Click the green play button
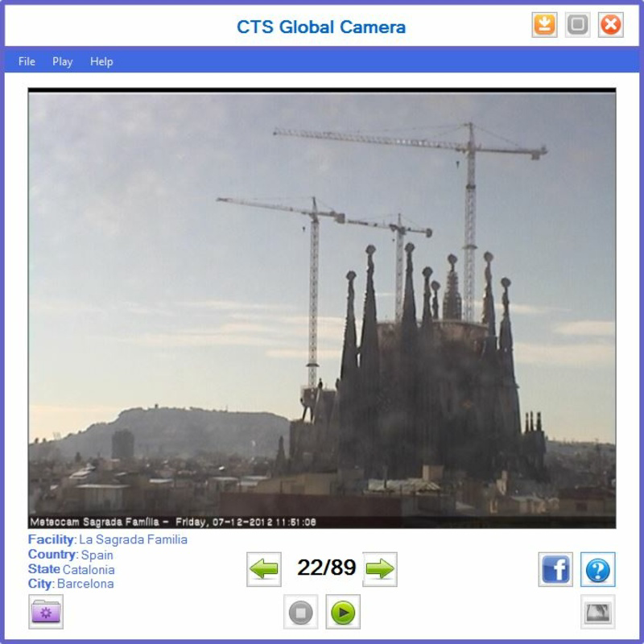Screen dimensions: 644x644 click(343, 612)
